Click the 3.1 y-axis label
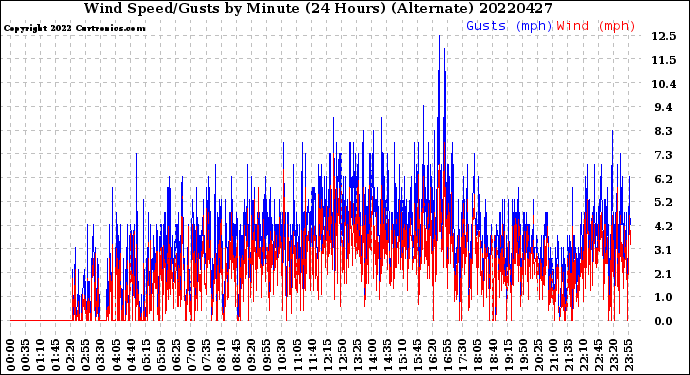690x375 pixels. (664, 250)
